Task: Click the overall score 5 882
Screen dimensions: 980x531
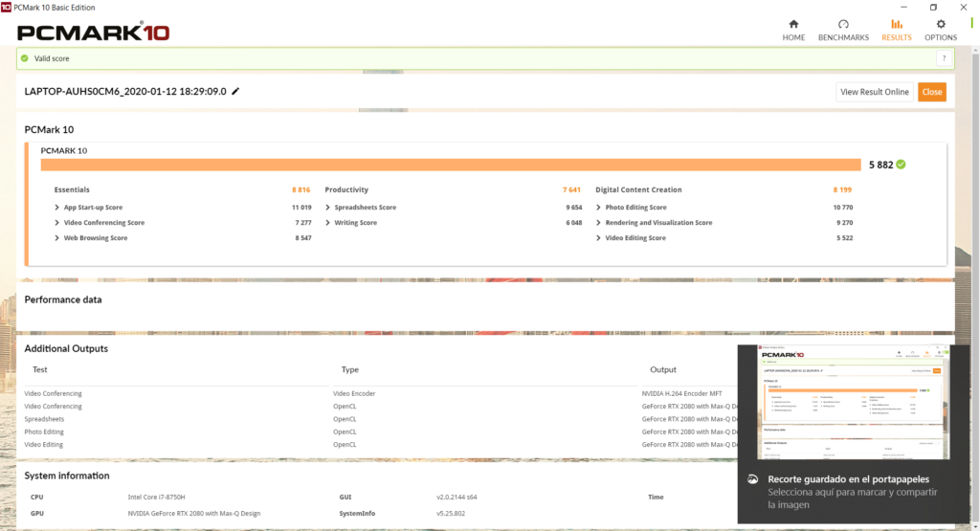Action: 880,165
